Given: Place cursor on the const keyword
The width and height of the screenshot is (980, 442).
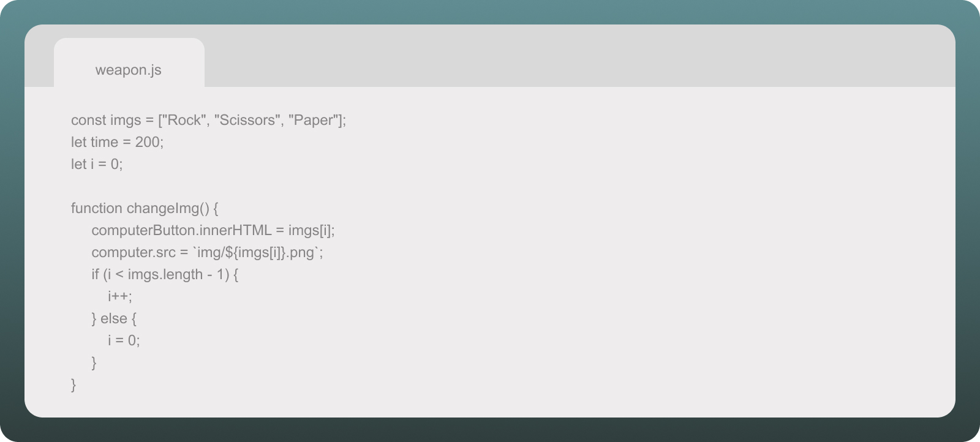Looking at the screenshot, I should click(88, 120).
